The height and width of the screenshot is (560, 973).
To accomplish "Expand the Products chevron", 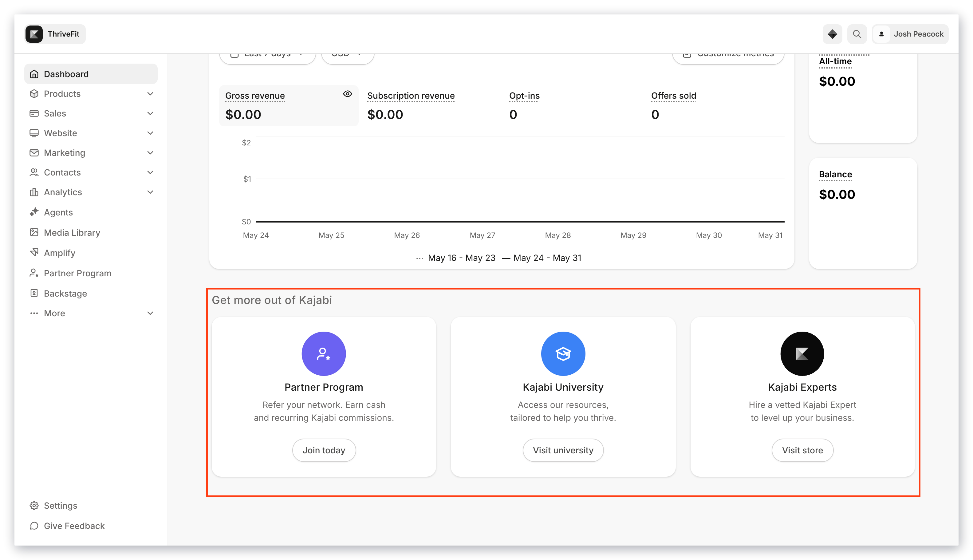I will point(150,94).
